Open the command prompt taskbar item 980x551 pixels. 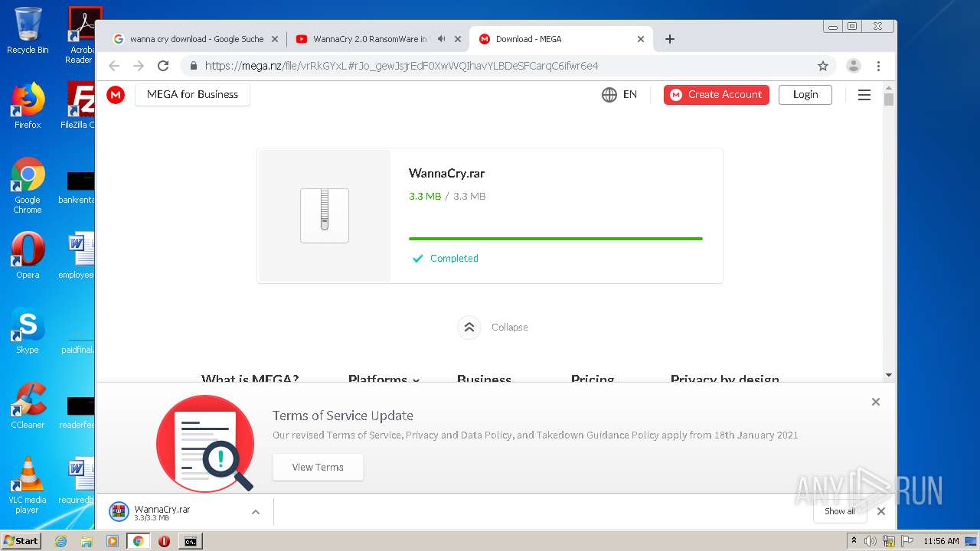[190, 541]
